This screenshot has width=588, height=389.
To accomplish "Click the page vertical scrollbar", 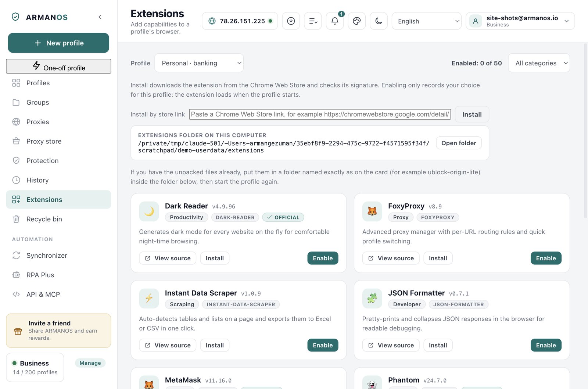I will pyautogui.click(x=585, y=131).
